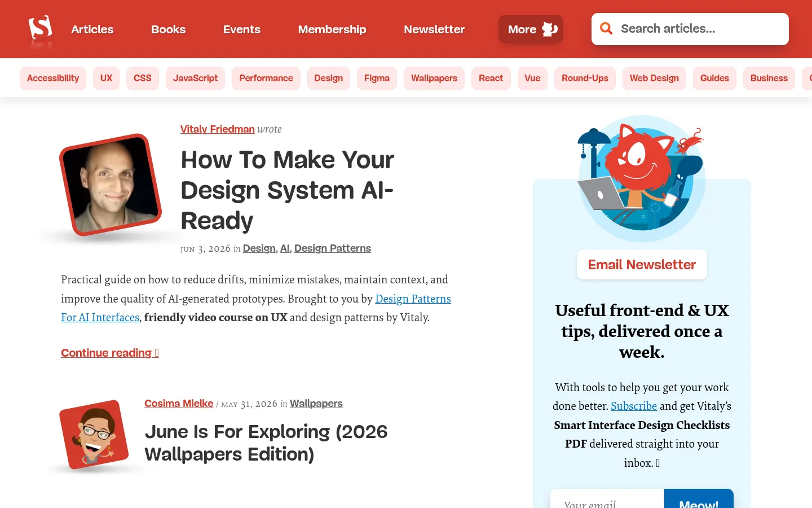Follow the Subscribe link in newsletter box
The height and width of the screenshot is (508, 812).
(634, 406)
